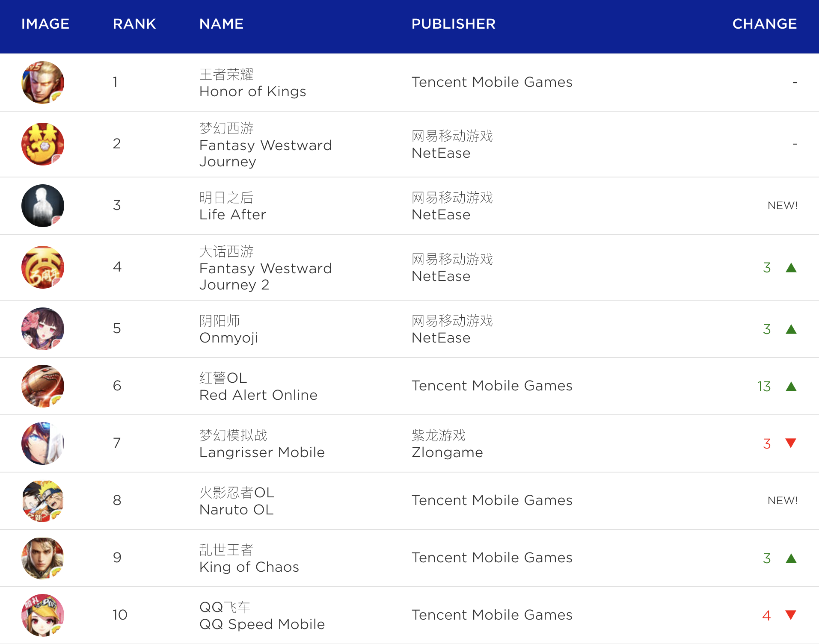The image size is (819, 644).
Task: Click the QQ Speed Mobile red down arrow
Action: (791, 615)
